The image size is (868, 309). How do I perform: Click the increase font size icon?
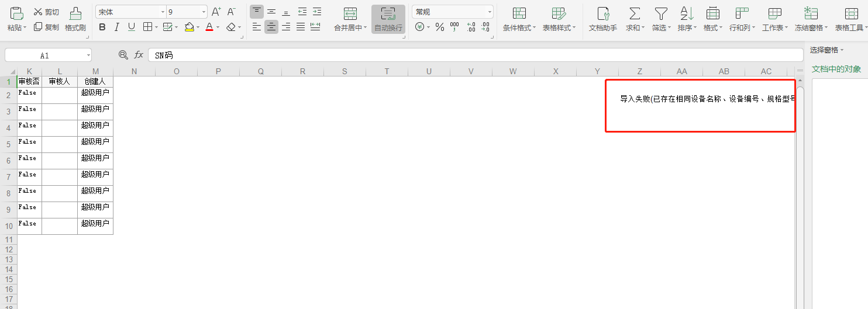(x=216, y=12)
